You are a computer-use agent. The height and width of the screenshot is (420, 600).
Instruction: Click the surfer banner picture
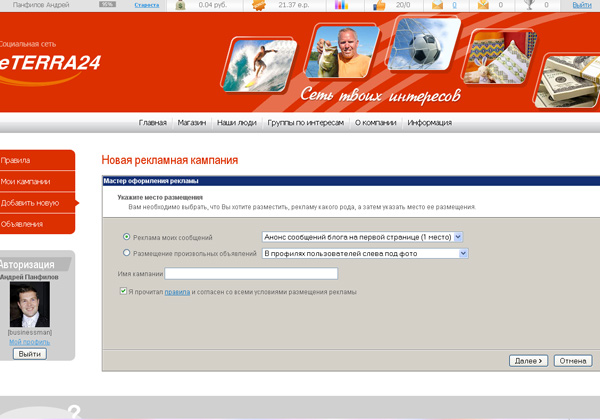point(259,65)
